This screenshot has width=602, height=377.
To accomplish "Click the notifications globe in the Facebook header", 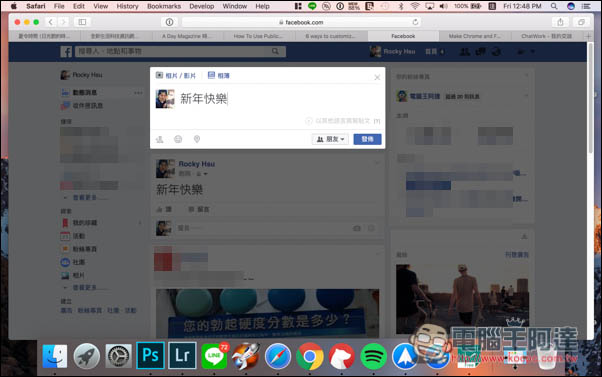I will [x=496, y=51].
